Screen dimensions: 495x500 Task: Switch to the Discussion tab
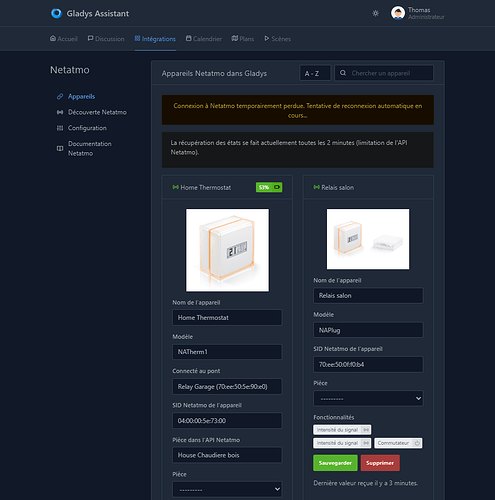tap(106, 39)
